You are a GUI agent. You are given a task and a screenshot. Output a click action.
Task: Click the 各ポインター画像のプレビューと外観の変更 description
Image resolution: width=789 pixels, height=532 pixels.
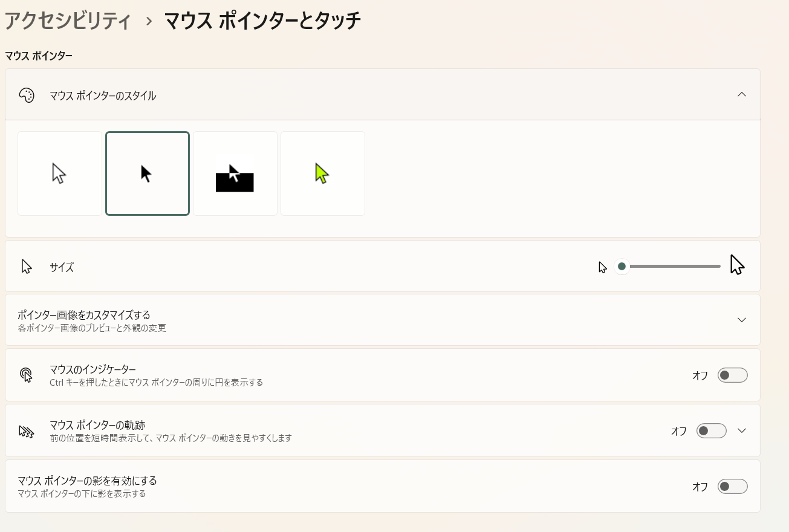[92, 328]
